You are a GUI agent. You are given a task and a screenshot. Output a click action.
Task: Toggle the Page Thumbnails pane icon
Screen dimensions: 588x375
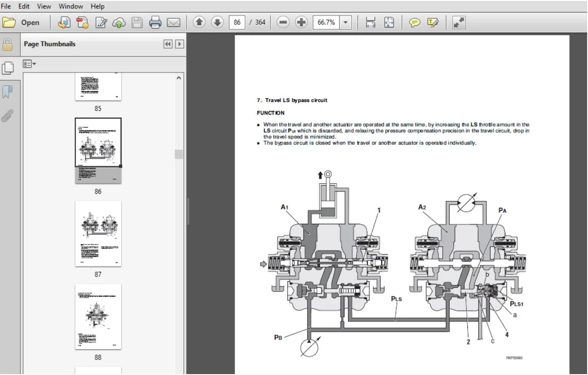click(x=8, y=68)
